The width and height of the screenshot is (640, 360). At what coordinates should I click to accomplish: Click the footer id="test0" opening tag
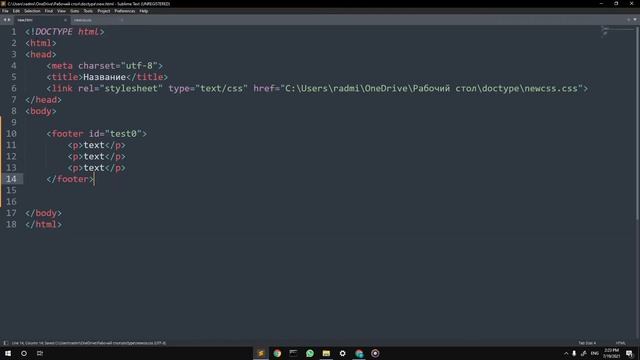[x=97, y=134]
